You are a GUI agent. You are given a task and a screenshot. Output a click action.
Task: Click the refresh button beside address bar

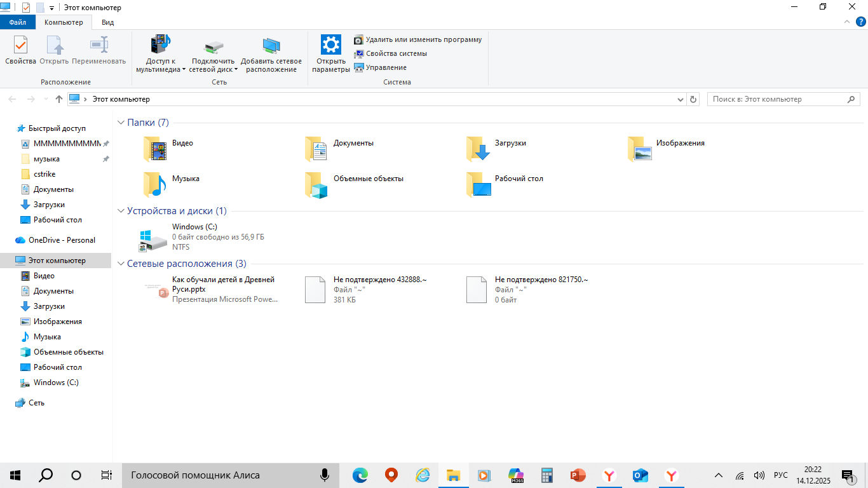click(693, 99)
